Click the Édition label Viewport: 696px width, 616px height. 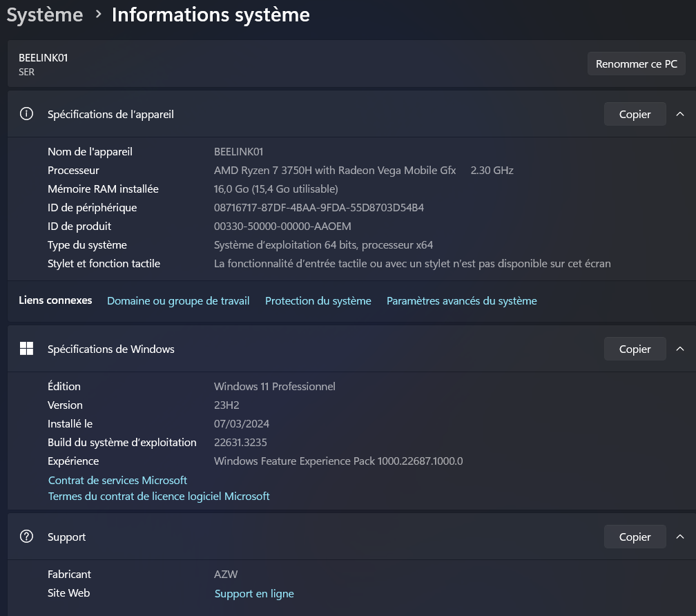(x=64, y=387)
